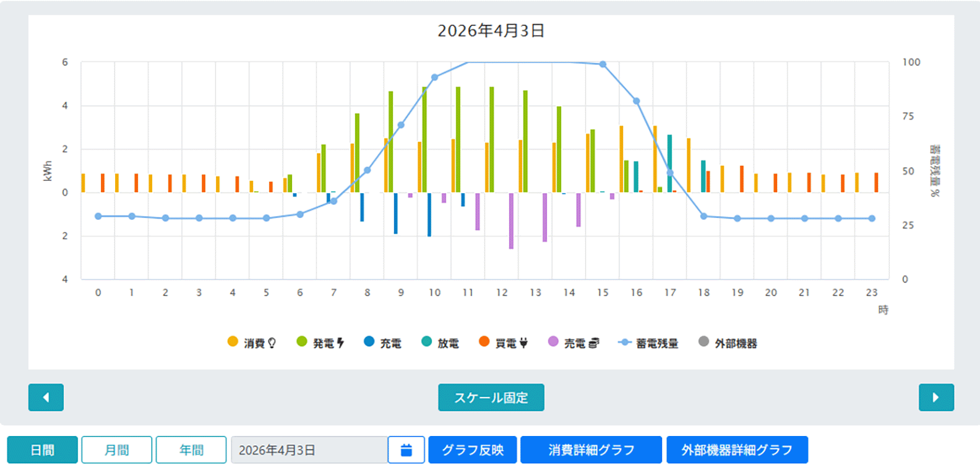980x475 pixels.
Task: Click the green 発電 bar at hour 12
Action: pyautogui.click(x=492, y=139)
